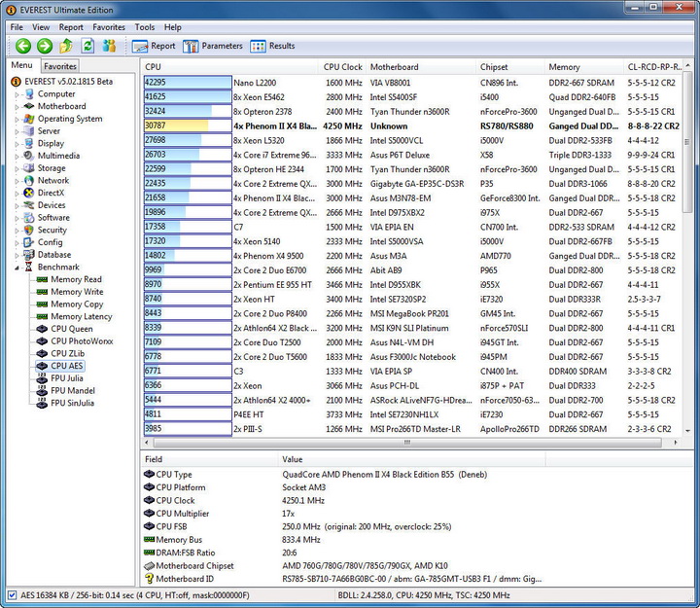Open the Favorites menu
The image size is (700, 608).
[109, 27]
